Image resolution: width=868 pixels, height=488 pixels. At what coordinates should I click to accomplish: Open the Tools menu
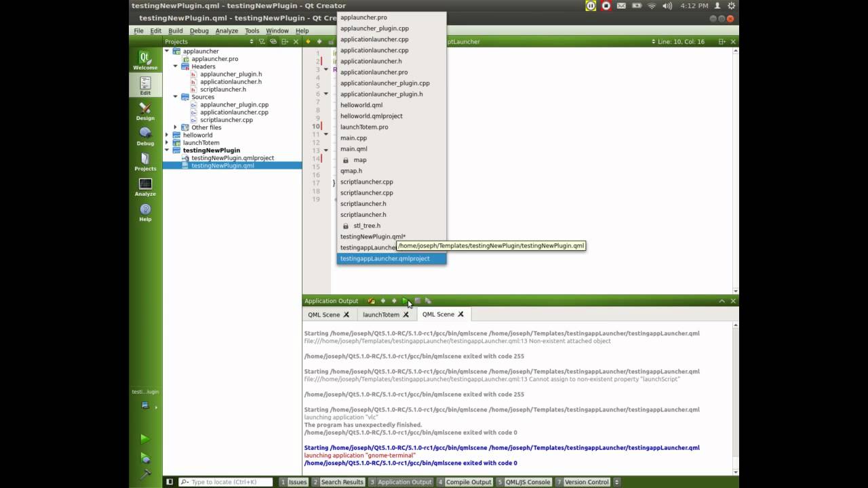pyautogui.click(x=252, y=30)
